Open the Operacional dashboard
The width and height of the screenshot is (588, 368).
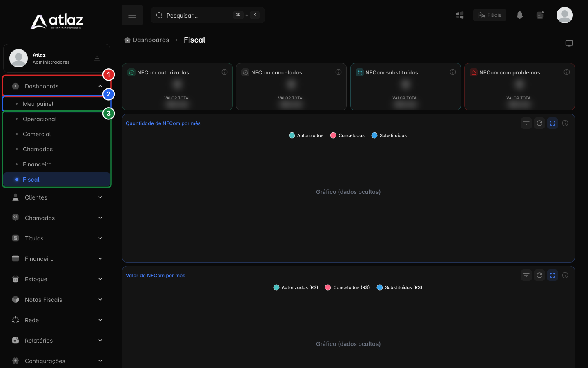57,119
